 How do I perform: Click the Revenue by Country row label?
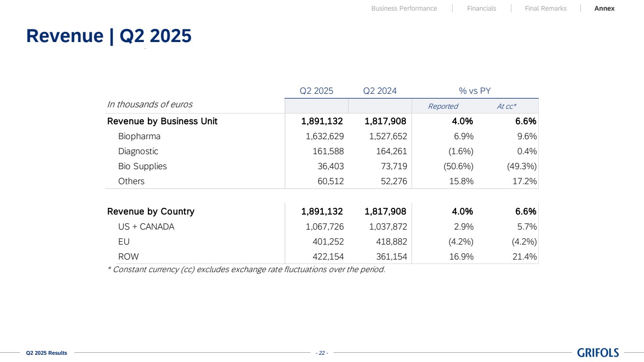151,212
